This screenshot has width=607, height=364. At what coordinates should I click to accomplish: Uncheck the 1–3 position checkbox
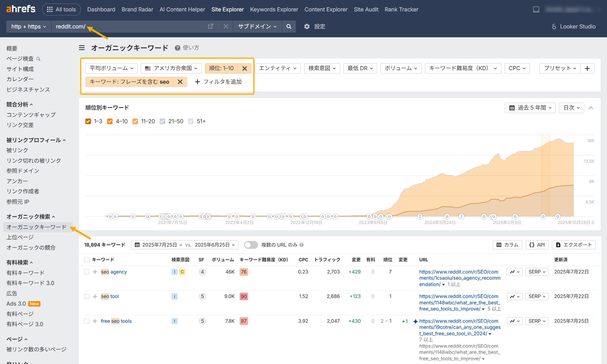click(x=88, y=121)
